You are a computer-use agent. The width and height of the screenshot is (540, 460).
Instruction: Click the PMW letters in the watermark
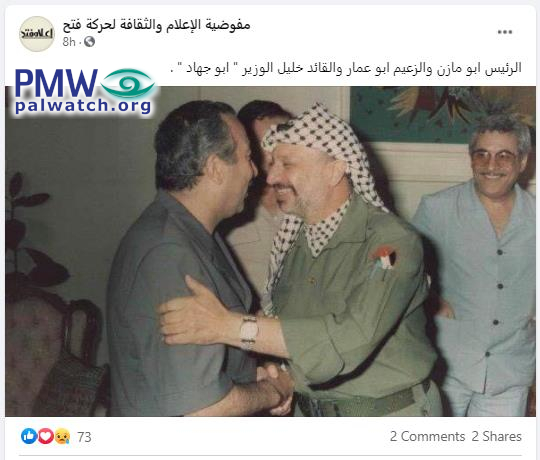tap(56, 83)
